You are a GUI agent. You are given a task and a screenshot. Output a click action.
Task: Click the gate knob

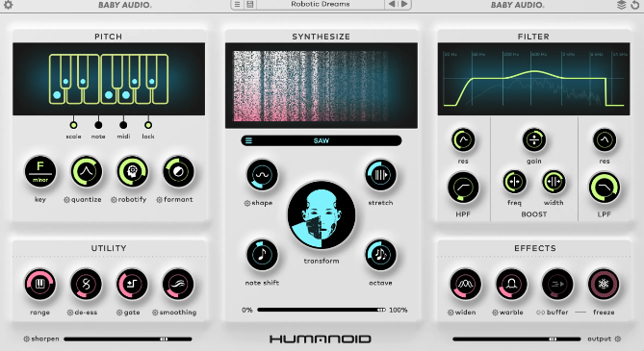(132, 284)
